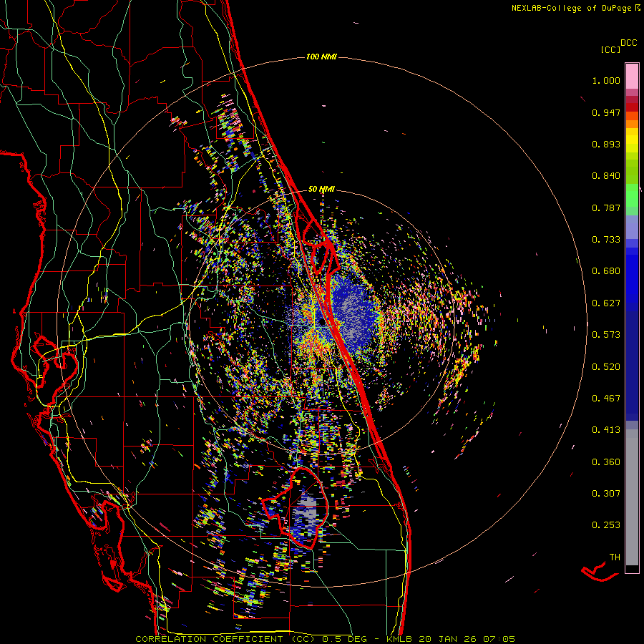The image size is (644, 644).
Task: Select the 0.627 color scale value
Action: click(606, 303)
